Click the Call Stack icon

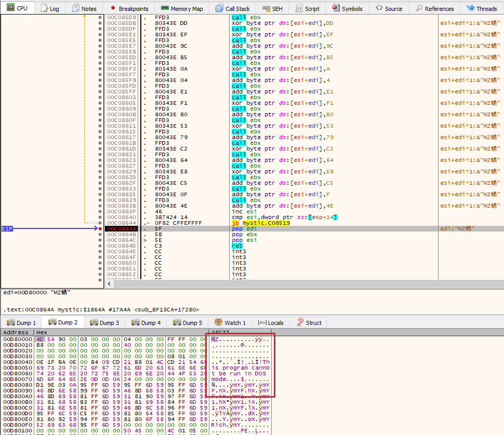point(220,9)
